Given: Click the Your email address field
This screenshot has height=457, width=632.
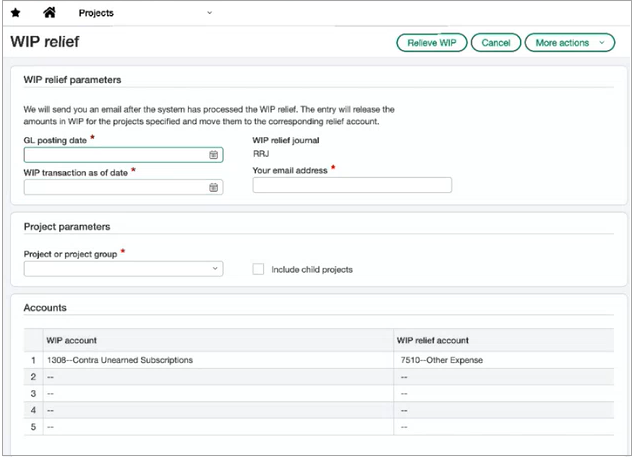Looking at the screenshot, I should (x=352, y=185).
